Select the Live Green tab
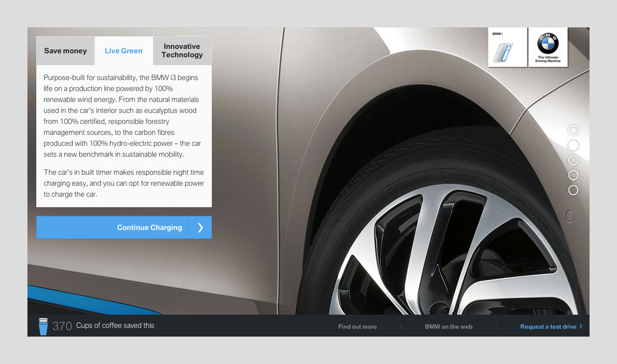This screenshot has width=617, height=364. click(x=124, y=51)
